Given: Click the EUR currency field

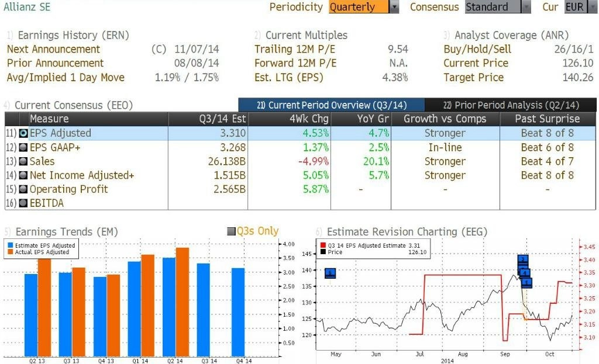Looking at the screenshot, I should click(575, 7).
